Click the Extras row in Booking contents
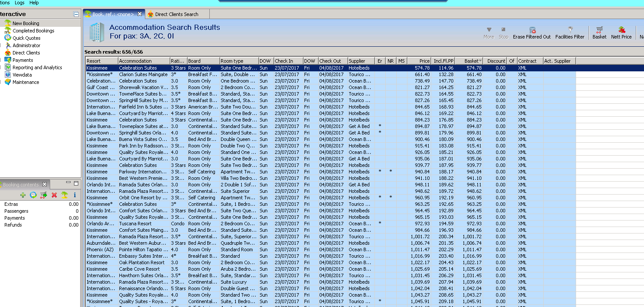The width and height of the screenshot is (644, 307). (x=41, y=204)
